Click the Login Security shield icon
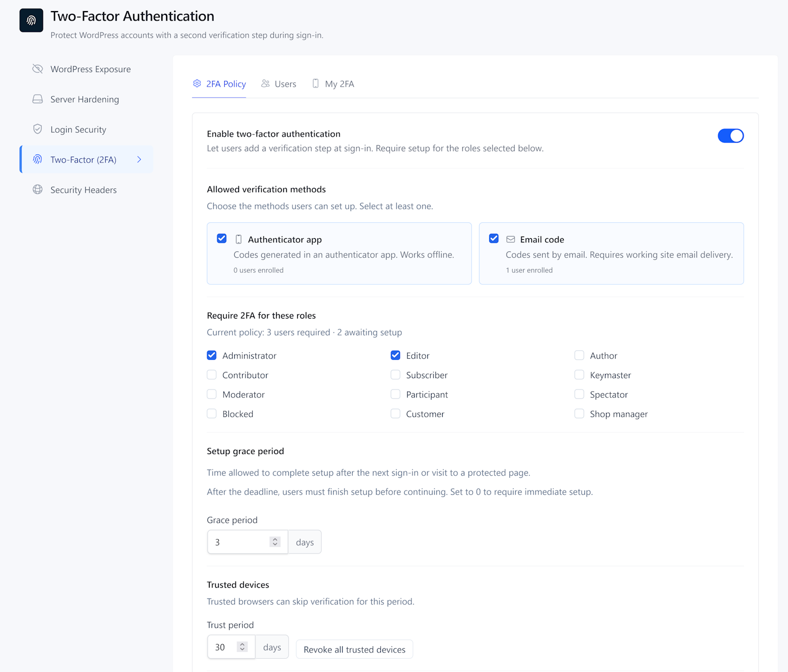This screenshot has width=788, height=672. pyautogui.click(x=38, y=129)
